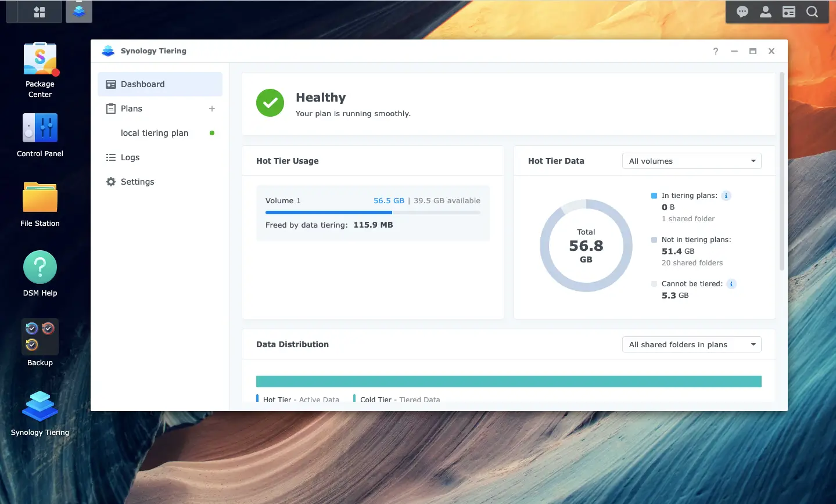This screenshot has height=504, width=836.
Task: Click the 5.3 GB value
Action: (x=675, y=296)
